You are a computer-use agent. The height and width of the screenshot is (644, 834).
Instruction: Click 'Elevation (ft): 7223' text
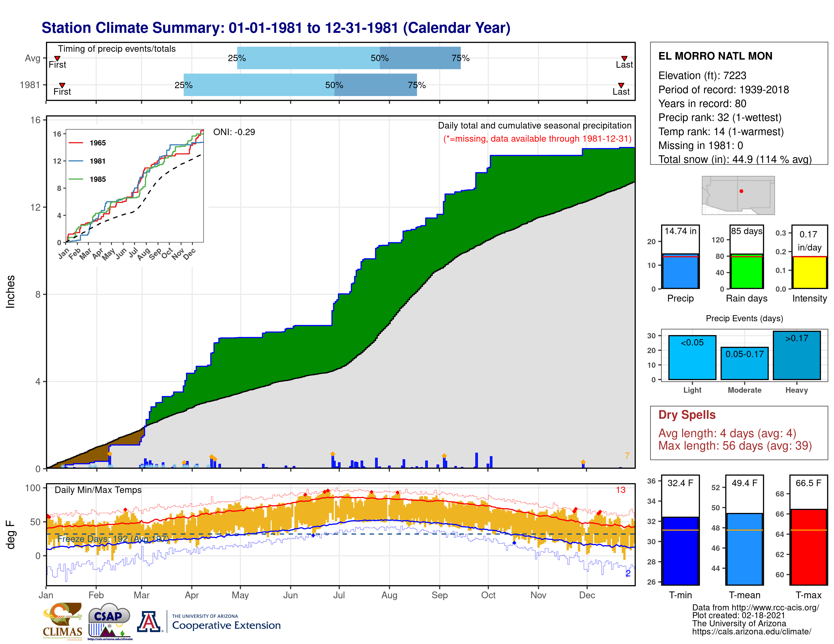click(702, 76)
